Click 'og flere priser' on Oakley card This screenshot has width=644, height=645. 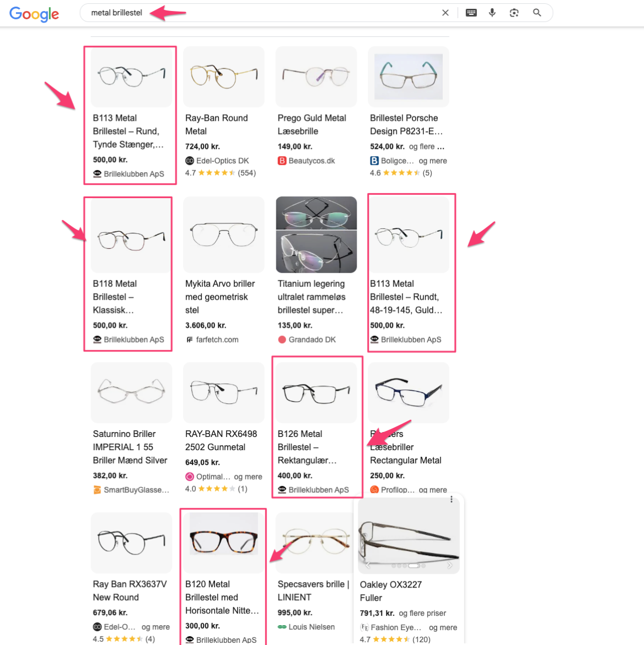tap(422, 614)
